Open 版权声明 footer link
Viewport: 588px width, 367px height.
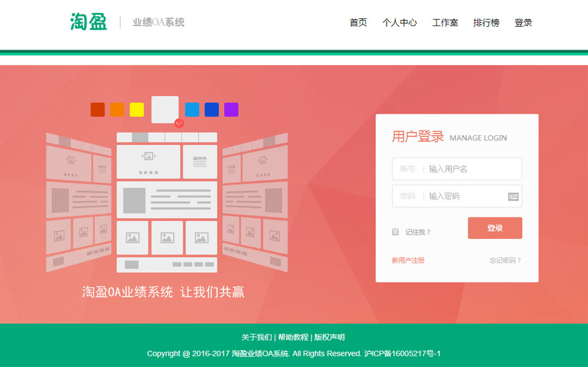[x=329, y=337]
